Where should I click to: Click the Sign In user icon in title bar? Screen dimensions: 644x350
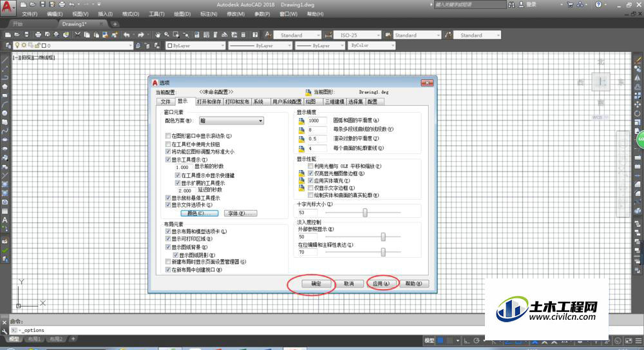(x=522, y=5)
